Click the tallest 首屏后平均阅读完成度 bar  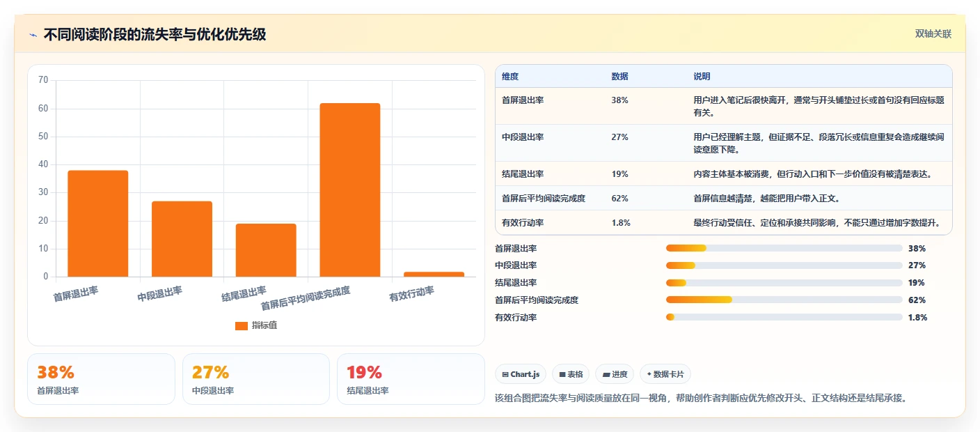(350, 190)
